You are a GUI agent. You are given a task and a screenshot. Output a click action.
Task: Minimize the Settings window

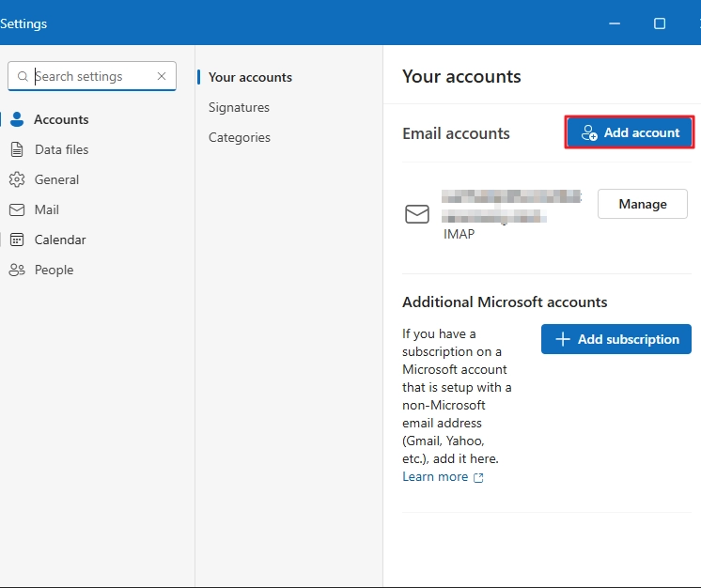click(615, 23)
